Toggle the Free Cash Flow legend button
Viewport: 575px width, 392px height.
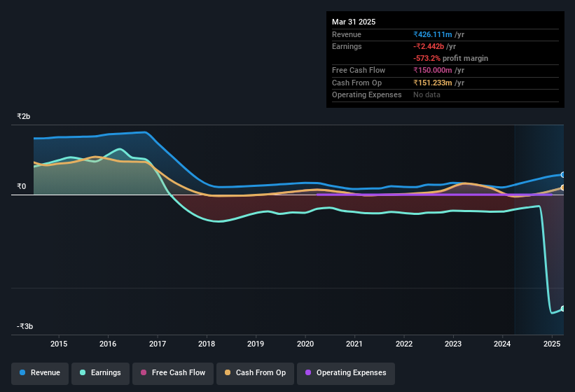coord(173,373)
